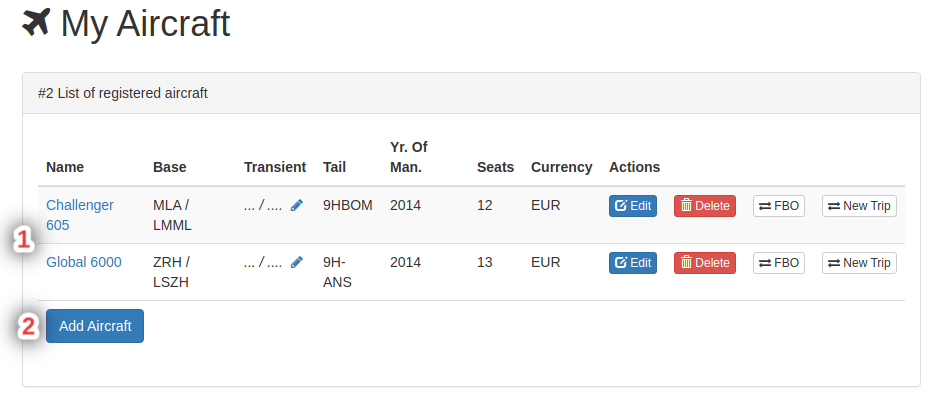The height and width of the screenshot is (416, 938).
Task: Click the pencil icon in Global 6000 Transient
Action: pyautogui.click(x=296, y=263)
